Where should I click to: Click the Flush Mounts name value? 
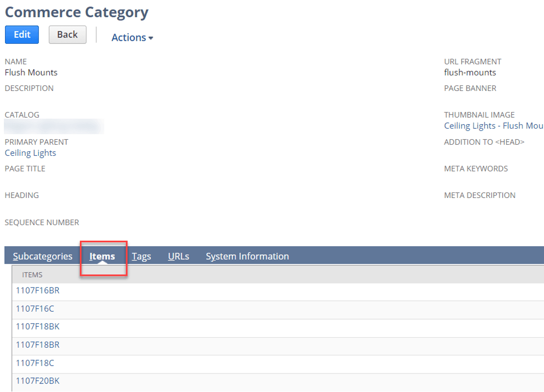(31, 72)
